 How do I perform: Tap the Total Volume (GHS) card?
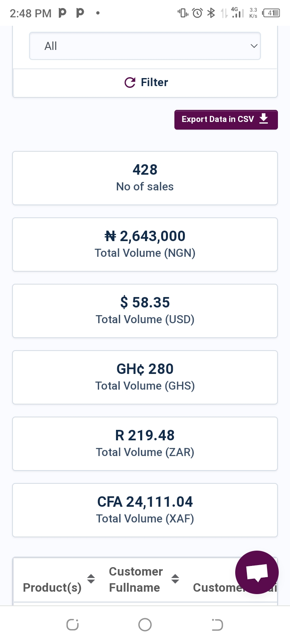[x=145, y=377]
